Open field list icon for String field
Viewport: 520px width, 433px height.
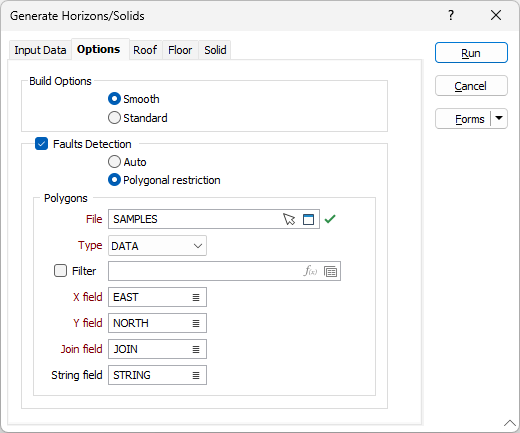[196, 375]
